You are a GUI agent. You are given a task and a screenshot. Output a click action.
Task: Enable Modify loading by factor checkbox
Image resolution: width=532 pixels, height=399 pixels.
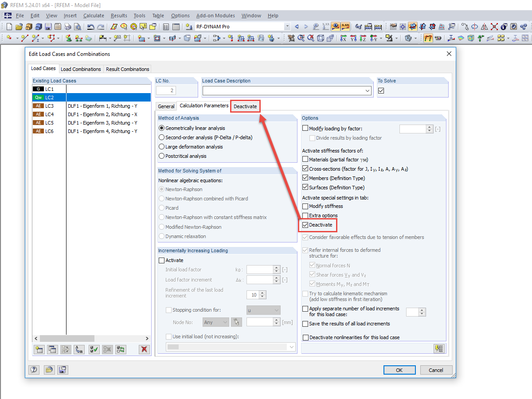point(305,129)
